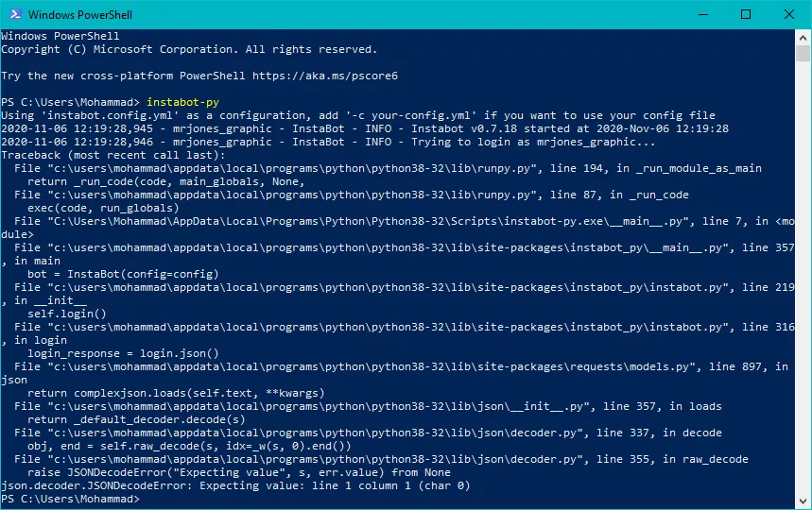812x510 pixels.
Task: Click the final PS C:\Users\Mohammad> prompt line
Action: [71, 499]
